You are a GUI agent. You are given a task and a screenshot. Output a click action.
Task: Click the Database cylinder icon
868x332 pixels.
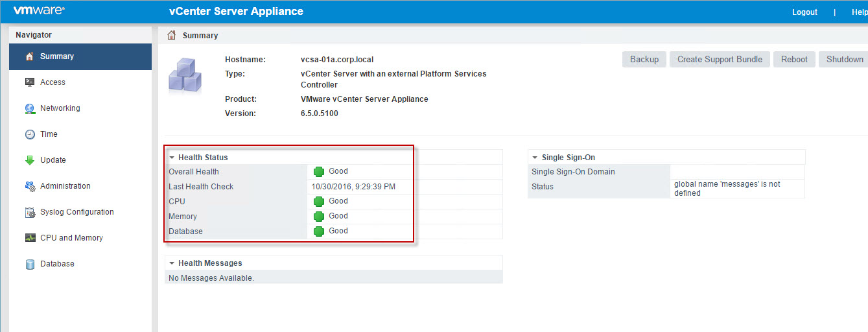29,264
